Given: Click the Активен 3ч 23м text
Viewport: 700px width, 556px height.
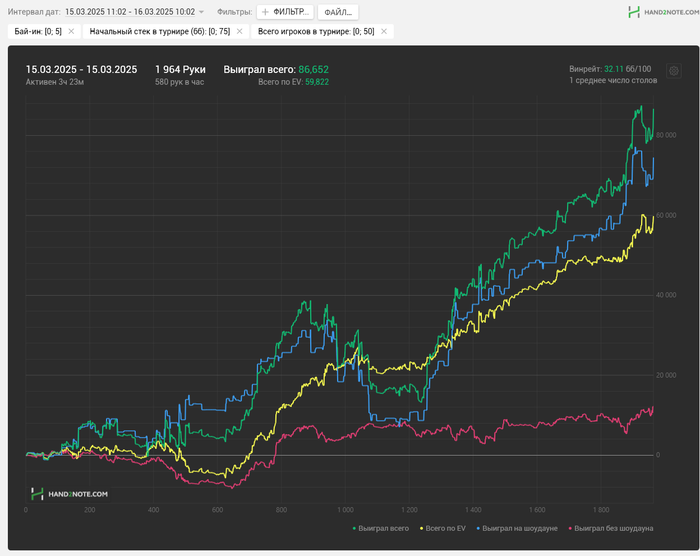Looking at the screenshot, I should coord(55,82).
